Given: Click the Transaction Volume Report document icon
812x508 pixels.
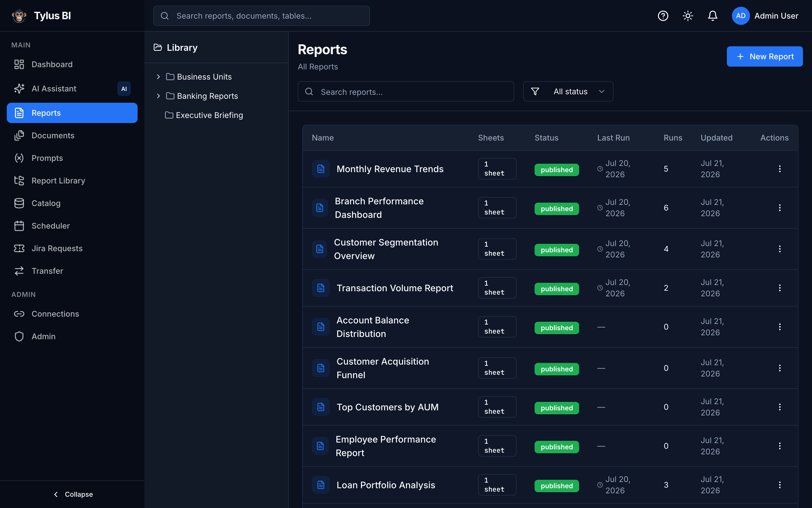Looking at the screenshot, I should coord(321,288).
